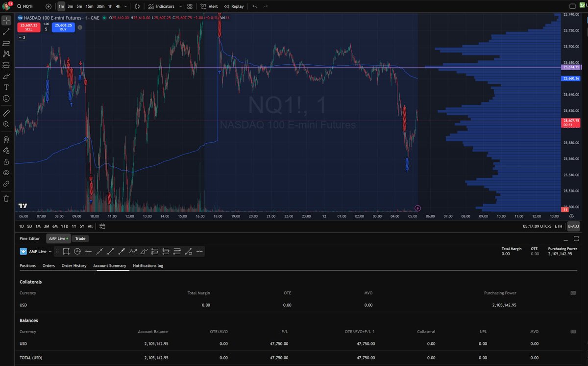Open Balances column settings icon
Screen dimensions: 588x366
tap(573, 332)
